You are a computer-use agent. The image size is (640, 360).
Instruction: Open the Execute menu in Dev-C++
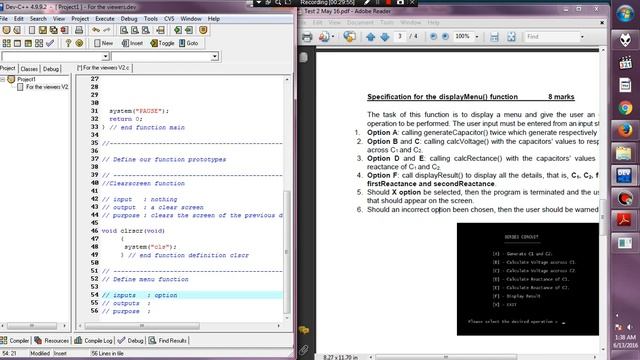point(105,19)
